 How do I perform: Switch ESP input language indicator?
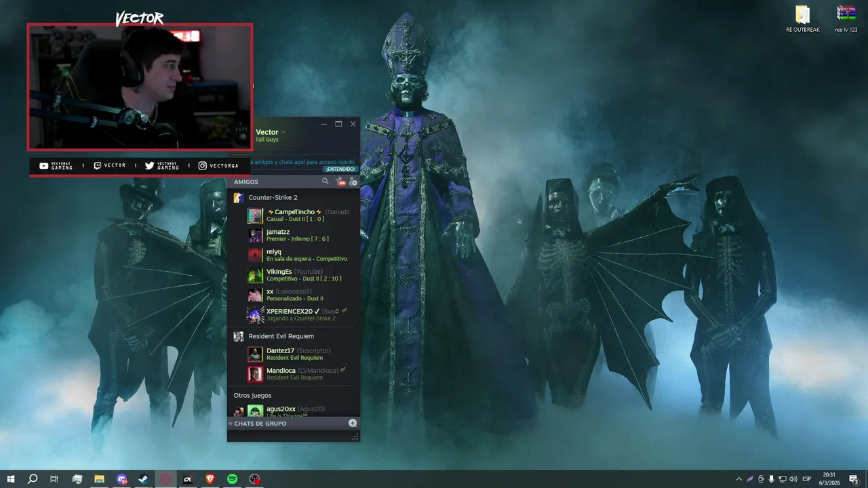pyautogui.click(x=807, y=479)
